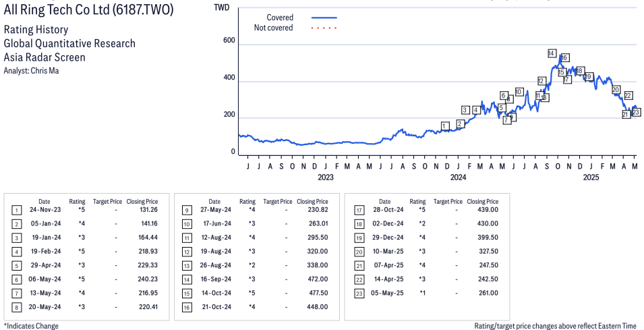Click the 2025 year label on the axis

591,177
